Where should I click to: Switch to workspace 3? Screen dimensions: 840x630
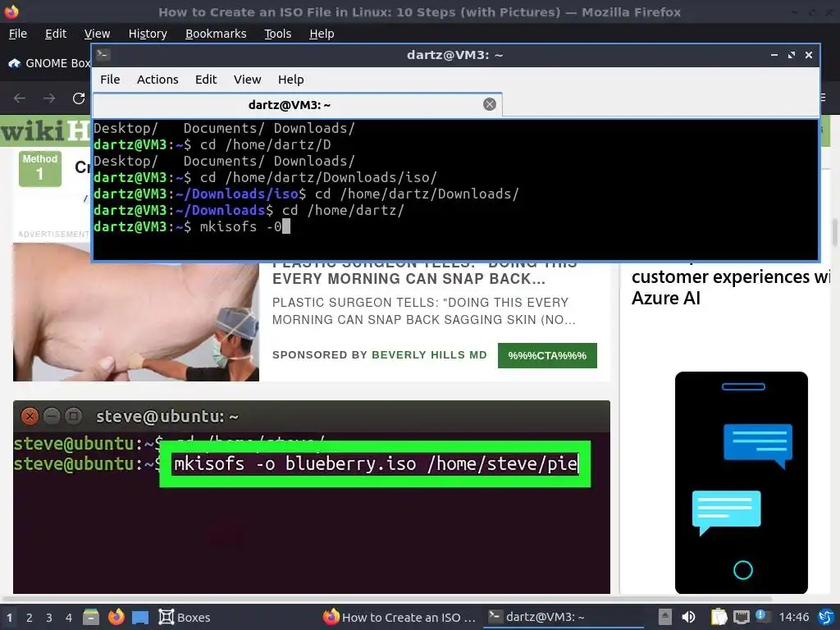[x=48, y=617]
